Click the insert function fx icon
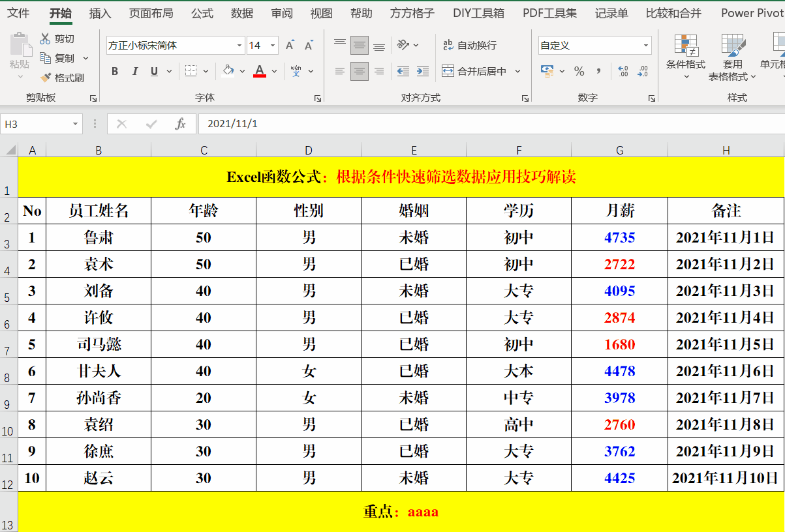Screen dimensions: 785x532 point(181,124)
